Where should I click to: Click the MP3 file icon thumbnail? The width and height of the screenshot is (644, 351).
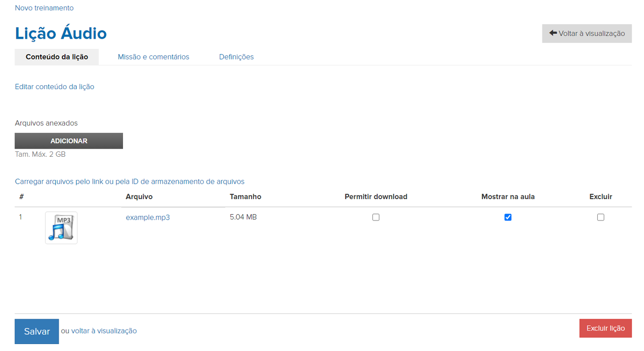click(61, 228)
